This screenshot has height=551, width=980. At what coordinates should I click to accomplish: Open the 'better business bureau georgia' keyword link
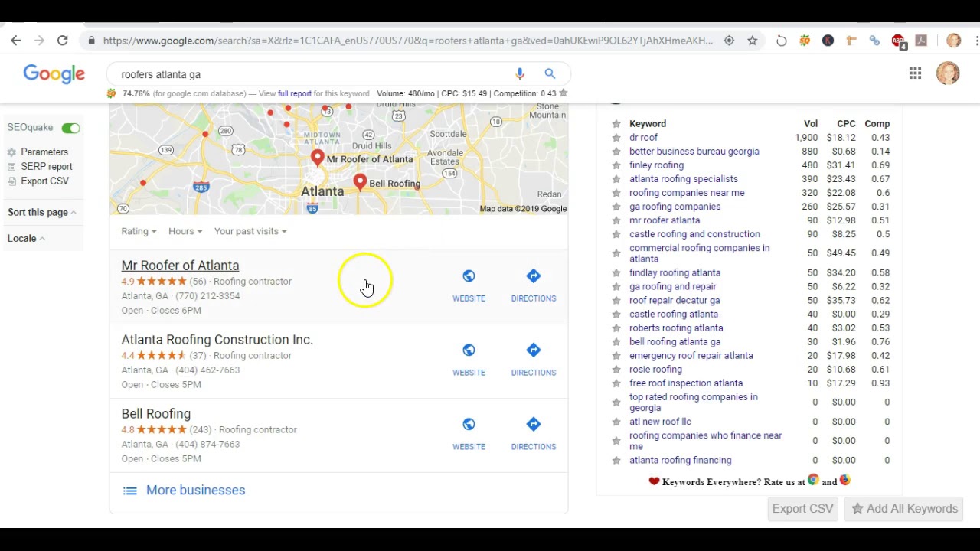[694, 152]
